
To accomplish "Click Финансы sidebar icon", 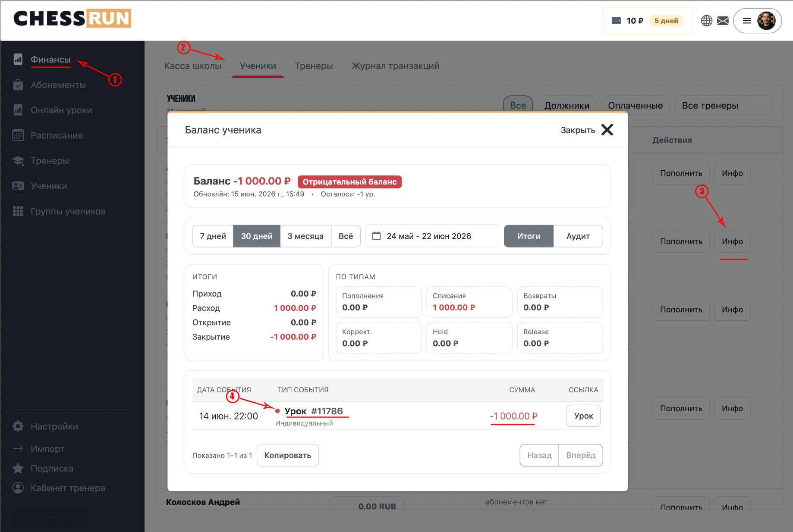I will [18, 59].
